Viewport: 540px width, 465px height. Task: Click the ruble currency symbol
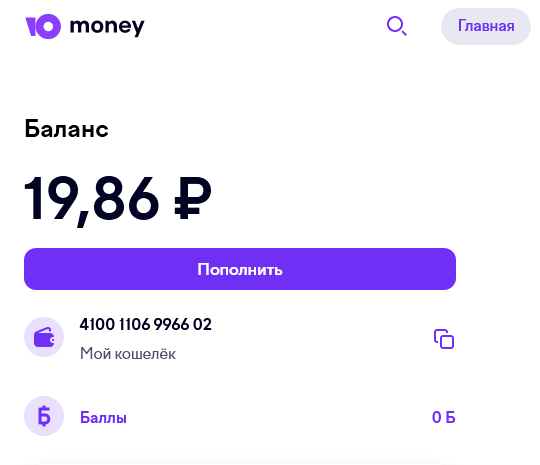pyautogui.click(x=193, y=198)
